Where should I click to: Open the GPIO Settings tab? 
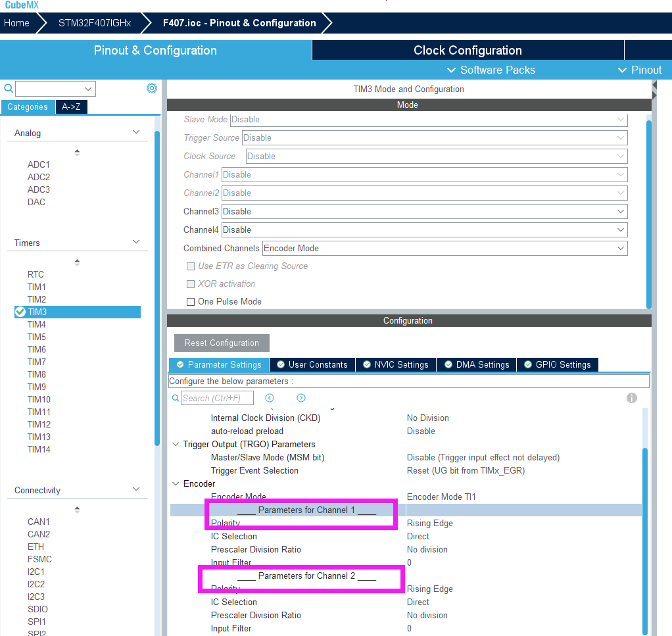(x=558, y=365)
